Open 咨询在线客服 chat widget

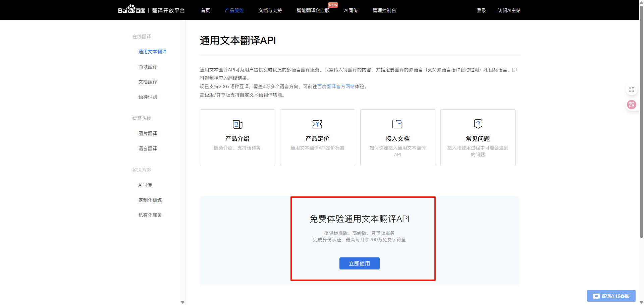click(x=611, y=296)
